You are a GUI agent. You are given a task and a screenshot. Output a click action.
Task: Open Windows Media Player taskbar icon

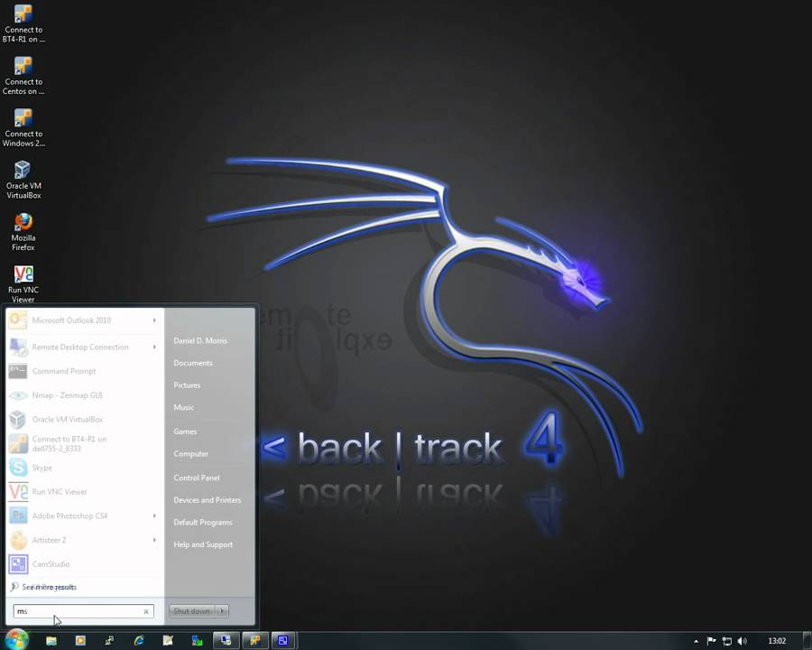80,641
